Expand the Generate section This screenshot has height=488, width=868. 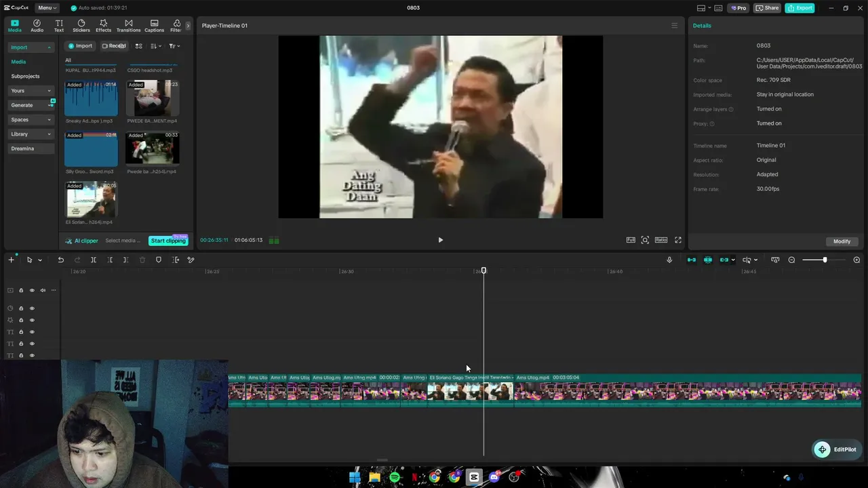click(x=31, y=105)
